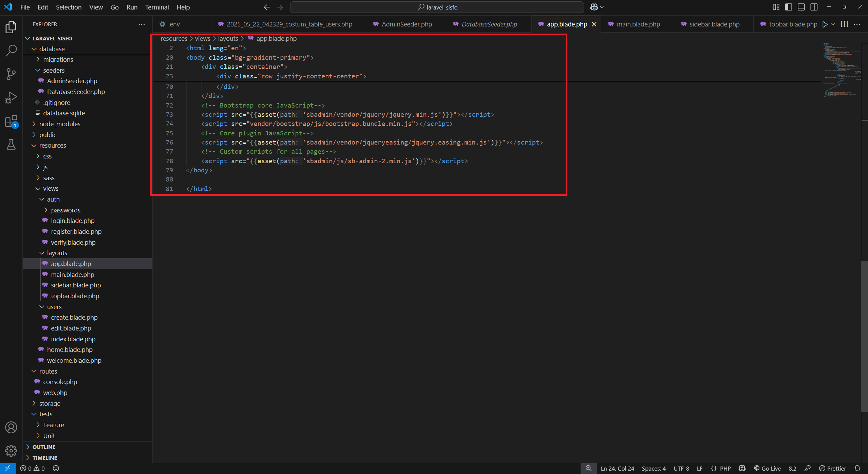The image size is (868, 474).
Task: Toggle the Primary Side Bar layout button
Action: (789, 7)
